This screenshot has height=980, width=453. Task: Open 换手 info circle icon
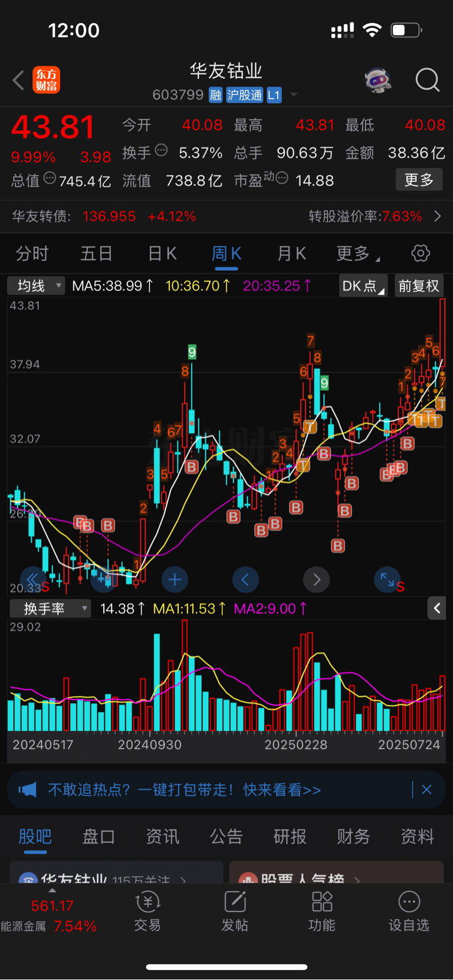click(x=161, y=150)
